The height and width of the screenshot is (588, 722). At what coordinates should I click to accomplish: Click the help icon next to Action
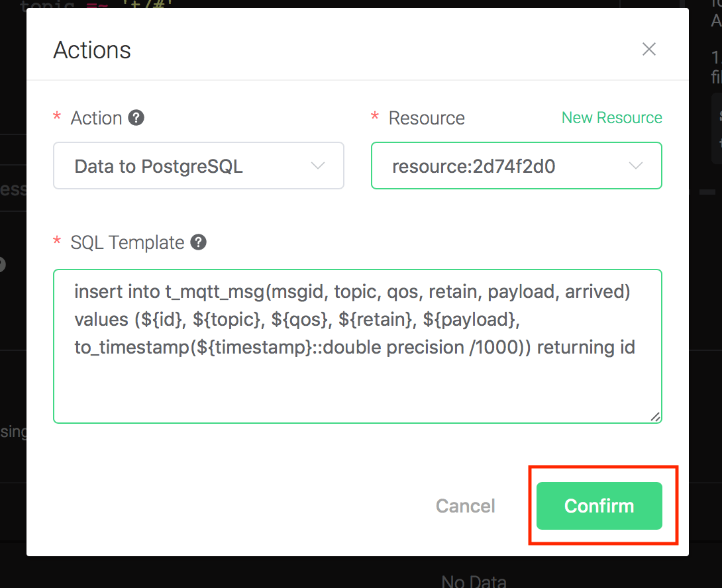click(x=136, y=118)
